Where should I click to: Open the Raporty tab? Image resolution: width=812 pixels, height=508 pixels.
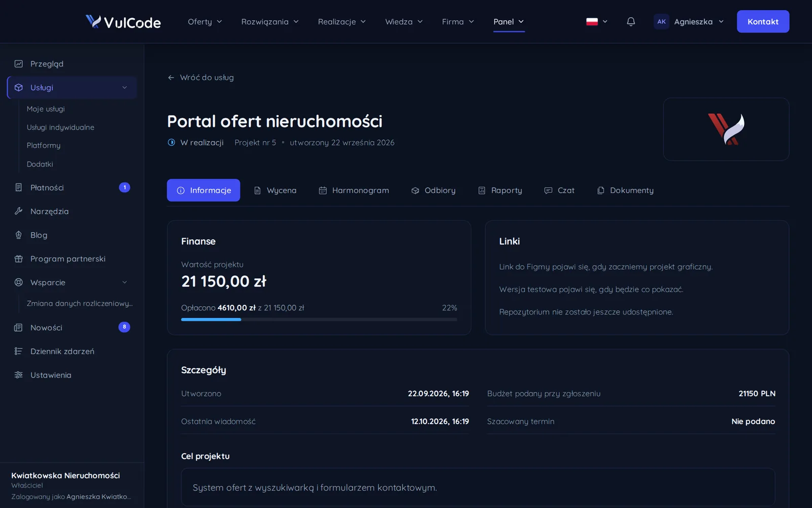(x=500, y=190)
